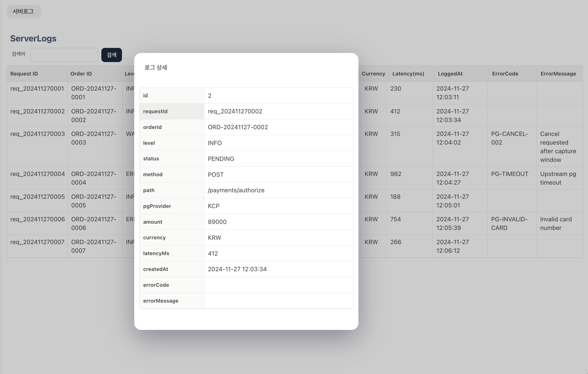This screenshot has height=374, width=588.
Task: Click the ORD-20241127-0007 order cell
Action: click(x=94, y=246)
